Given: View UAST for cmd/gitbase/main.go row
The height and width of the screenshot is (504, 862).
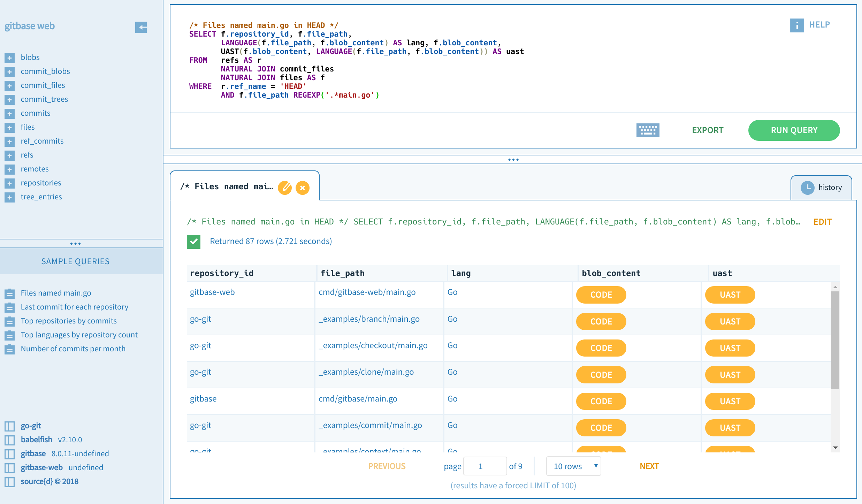Looking at the screenshot, I should coord(730,402).
